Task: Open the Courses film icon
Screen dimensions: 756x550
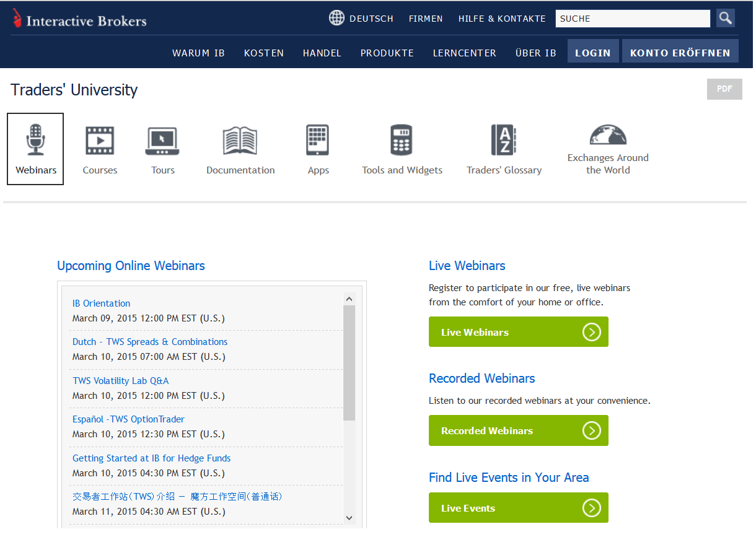Action: click(100, 141)
